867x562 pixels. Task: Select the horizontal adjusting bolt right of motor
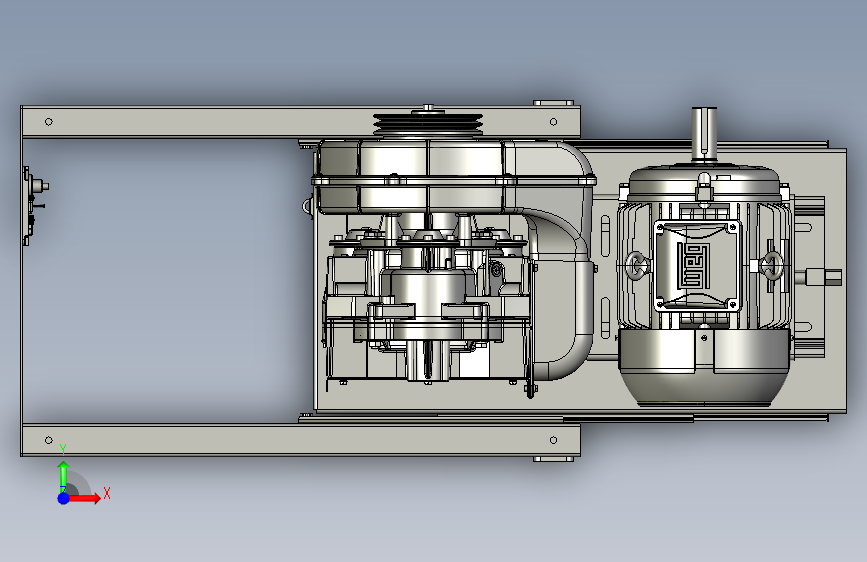tap(818, 277)
